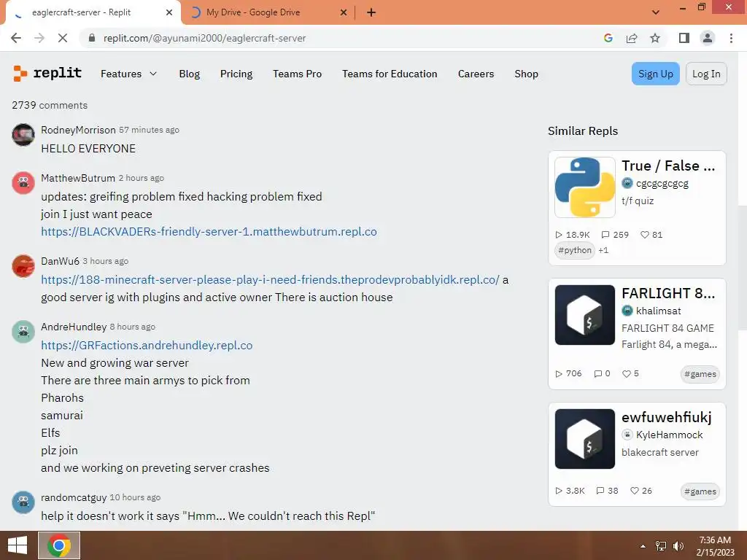
Task: Open the BLACKVADERs-friendly-server link
Action: tap(209, 232)
